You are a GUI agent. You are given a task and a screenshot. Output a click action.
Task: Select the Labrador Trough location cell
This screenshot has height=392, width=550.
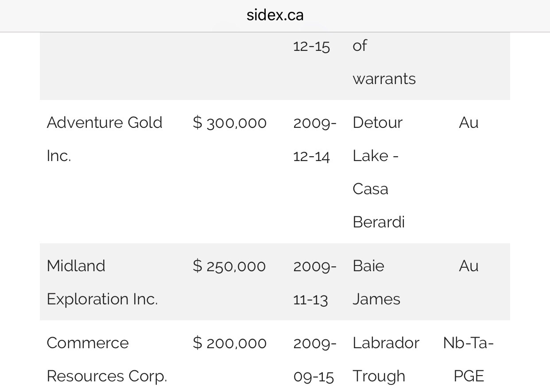point(386,359)
